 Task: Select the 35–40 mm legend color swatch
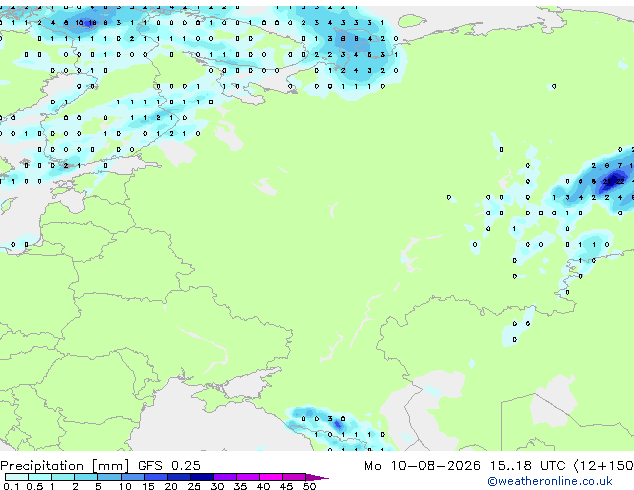(247, 477)
